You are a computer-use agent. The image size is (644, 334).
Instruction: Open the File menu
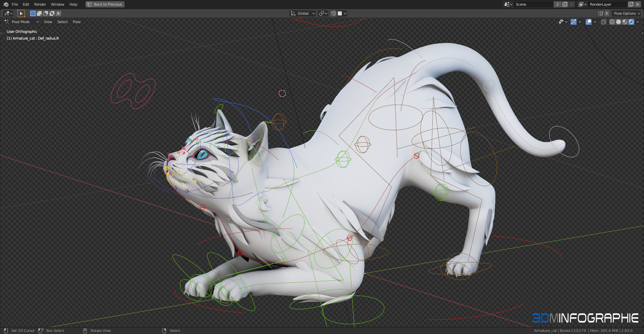tap(15, 4)
